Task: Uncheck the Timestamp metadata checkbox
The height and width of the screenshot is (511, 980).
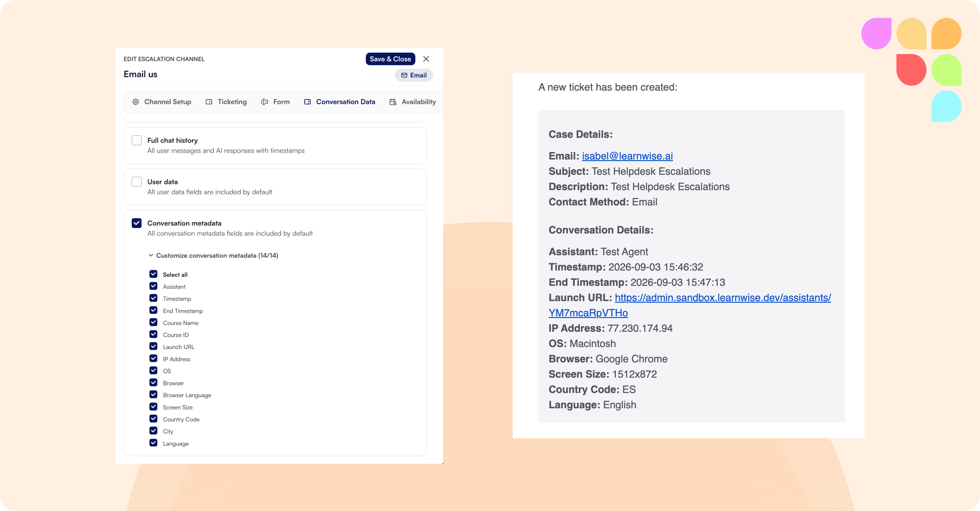Action: [x=153, y=298]
